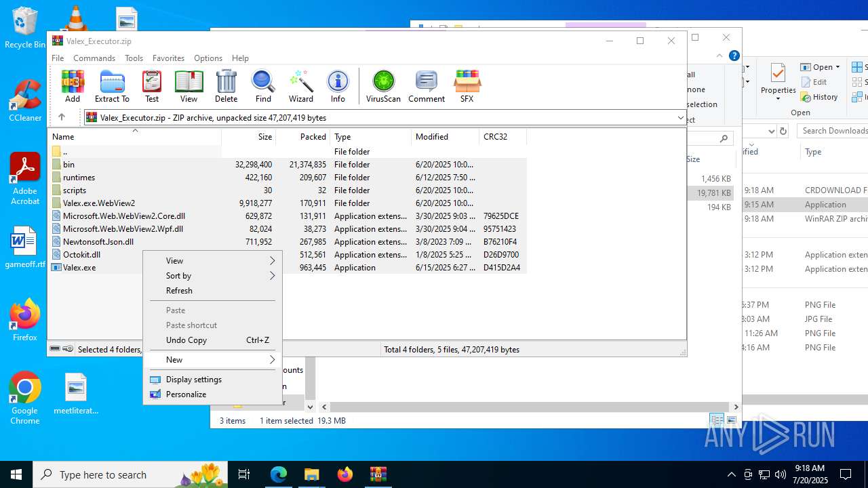Show archive Info
868x488 pixels.
click(338, 86)
